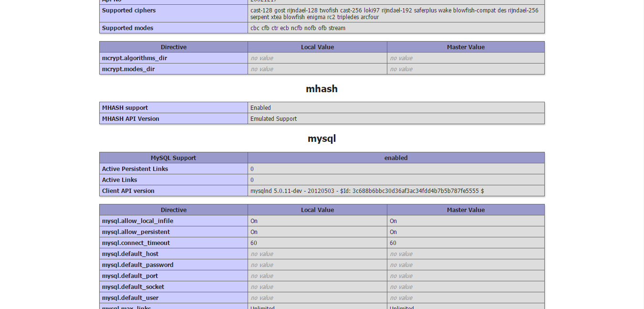Click local "no value" for mcrypt.algorithms_dir
This screenshot has height=309, width=644.
[x=262, y=58]
